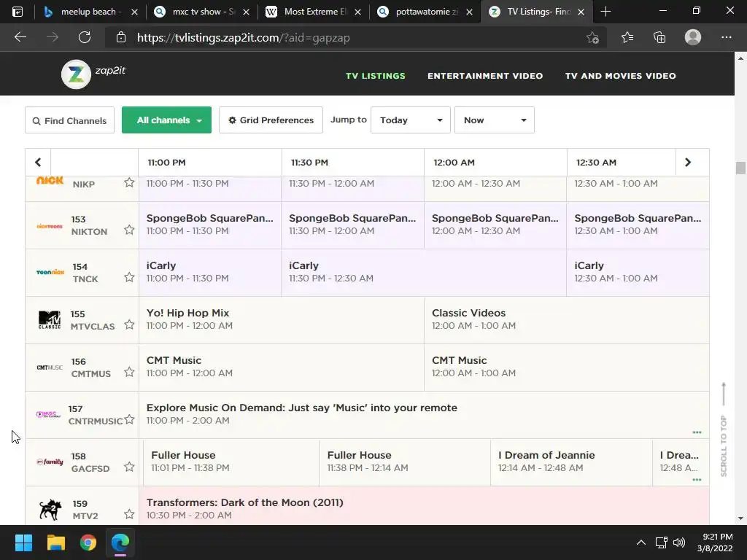The width and height of the screenshot is (747, 560).
Task: Open the Now time dropdown
Action: 495,120
